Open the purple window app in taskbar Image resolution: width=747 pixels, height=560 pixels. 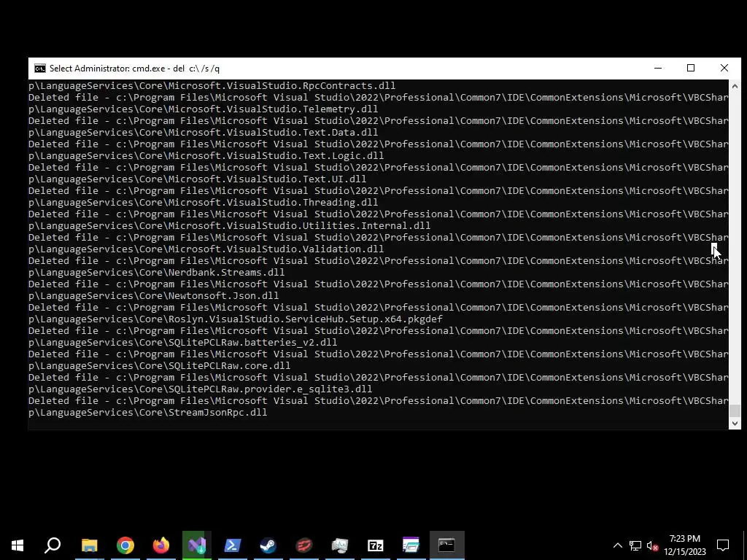(411, 545)
